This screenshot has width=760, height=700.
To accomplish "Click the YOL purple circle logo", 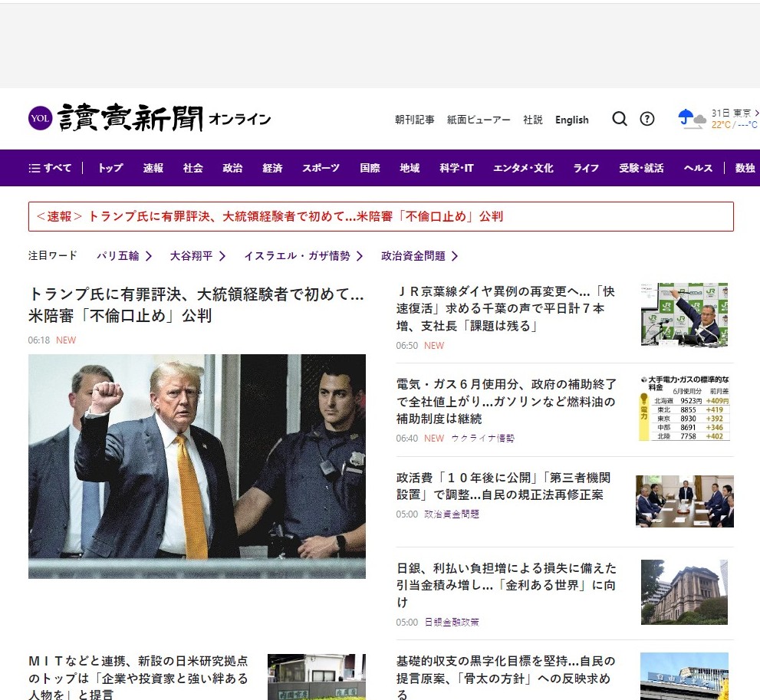I will tap(40, 118).
